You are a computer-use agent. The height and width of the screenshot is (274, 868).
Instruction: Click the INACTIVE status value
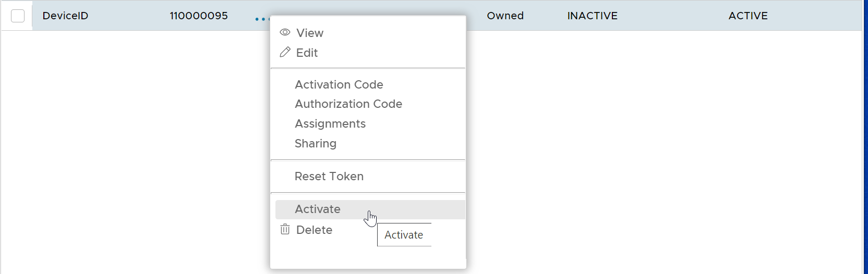tap(592, 16)
